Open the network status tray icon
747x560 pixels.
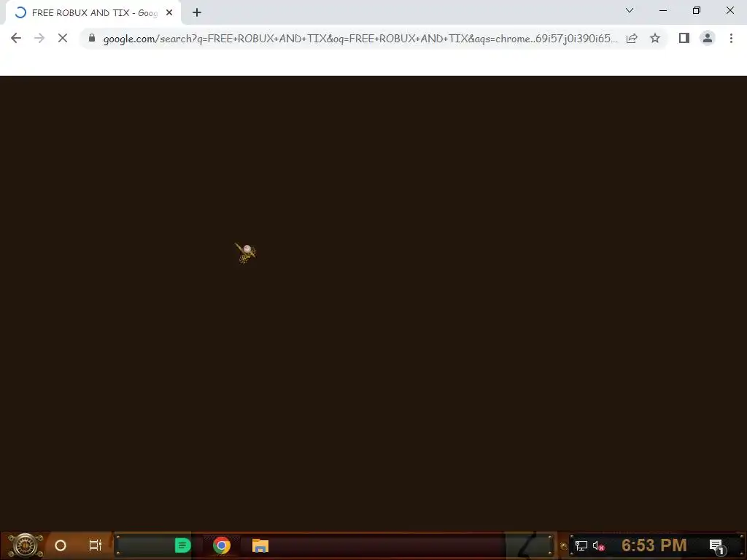(581, 545)
